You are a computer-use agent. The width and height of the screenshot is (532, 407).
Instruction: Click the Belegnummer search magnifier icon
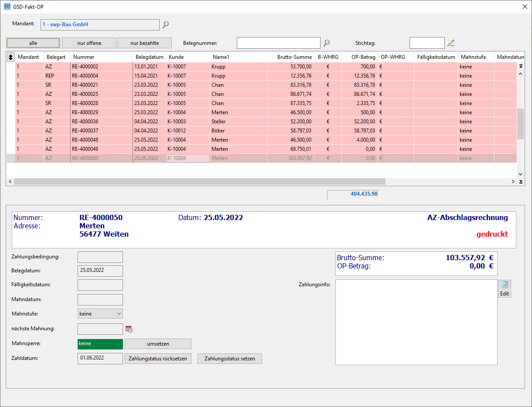327,43
